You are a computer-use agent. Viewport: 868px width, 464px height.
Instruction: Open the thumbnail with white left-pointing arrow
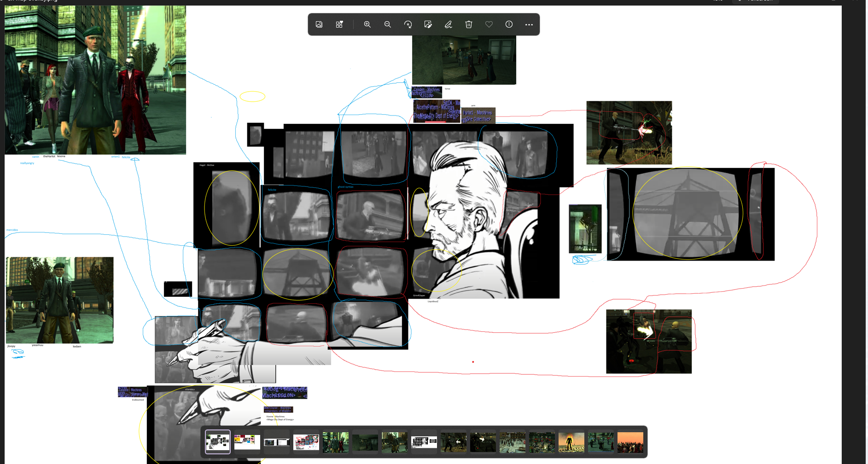point(454,442)
